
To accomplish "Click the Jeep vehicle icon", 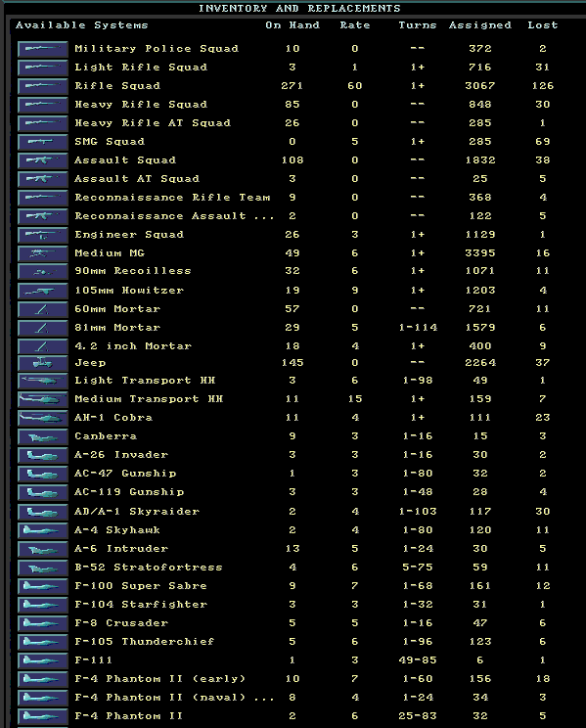I will pyautogui.click(x=43, y=363).
